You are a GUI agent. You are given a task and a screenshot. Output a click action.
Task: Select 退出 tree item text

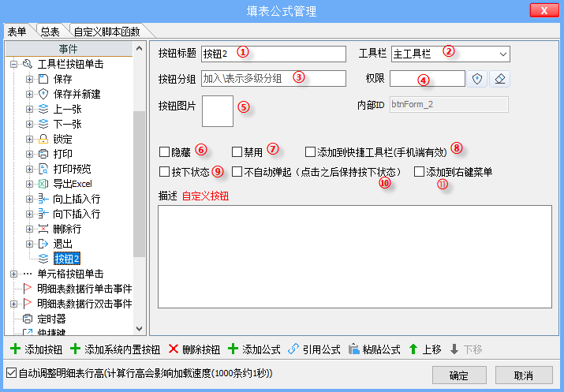click(x=63, y=244)
